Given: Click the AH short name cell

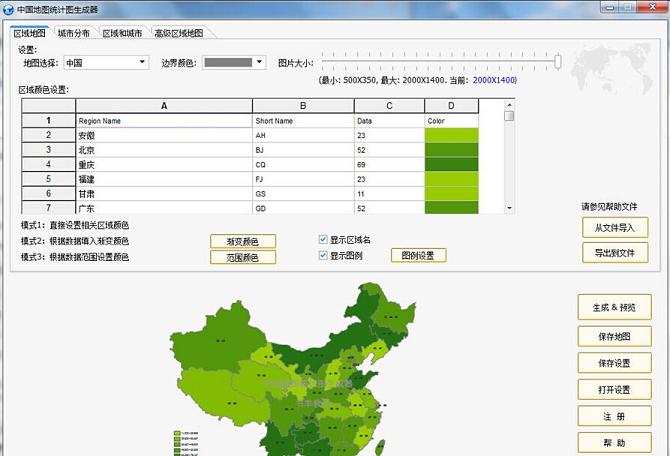Looking at the screenshot, I should click(x=303, y=135).
